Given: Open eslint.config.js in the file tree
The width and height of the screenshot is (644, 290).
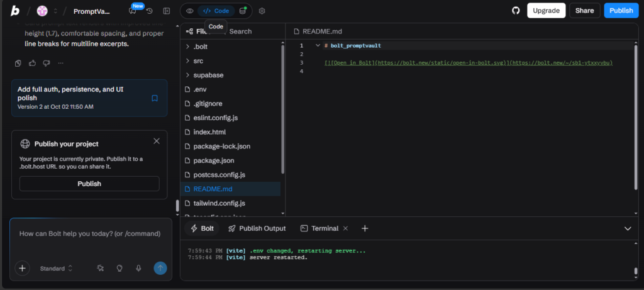Looking at the screenshot, I should click(x=230, y=118).
